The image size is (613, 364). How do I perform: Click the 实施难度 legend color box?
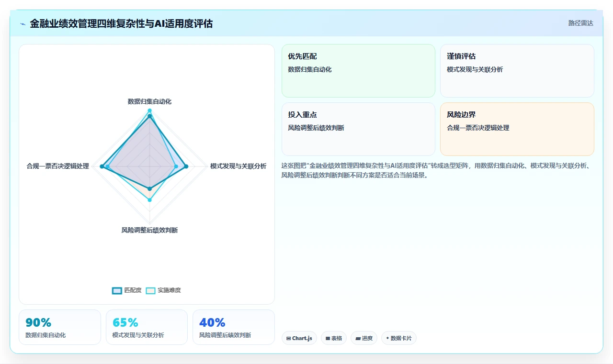[x=151, y=290]
